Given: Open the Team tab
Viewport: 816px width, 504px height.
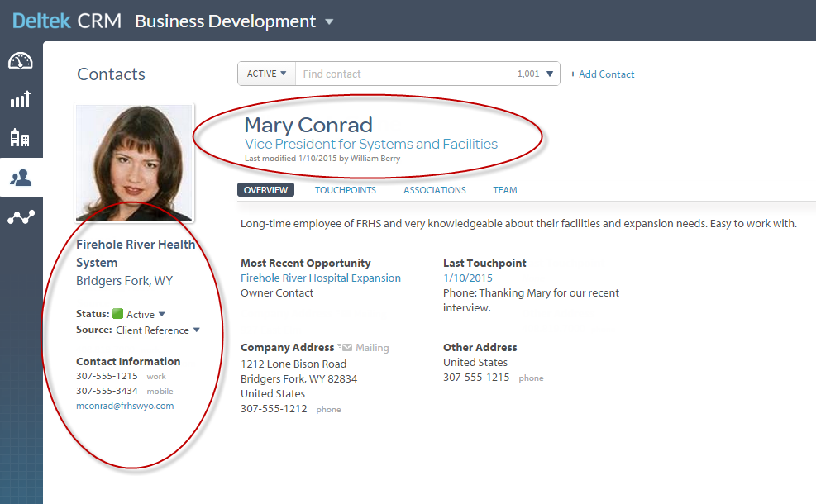Looking at the screenshot, I should 504,190.
